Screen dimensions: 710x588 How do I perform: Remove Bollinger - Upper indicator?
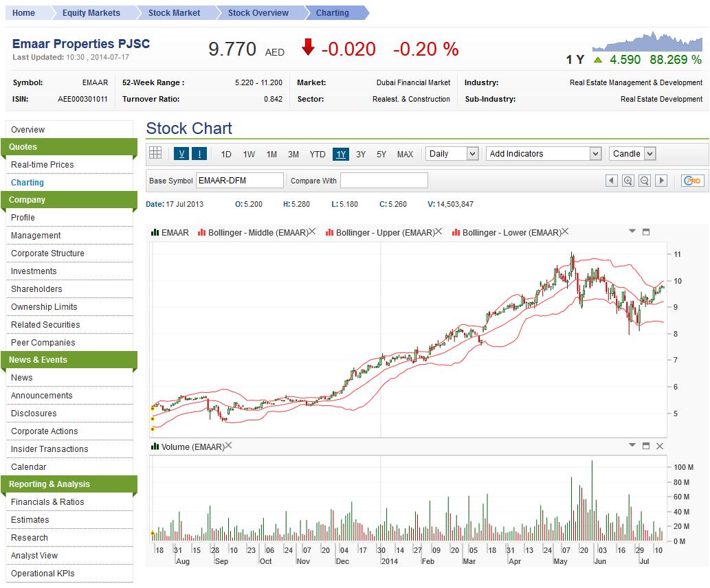439,231
